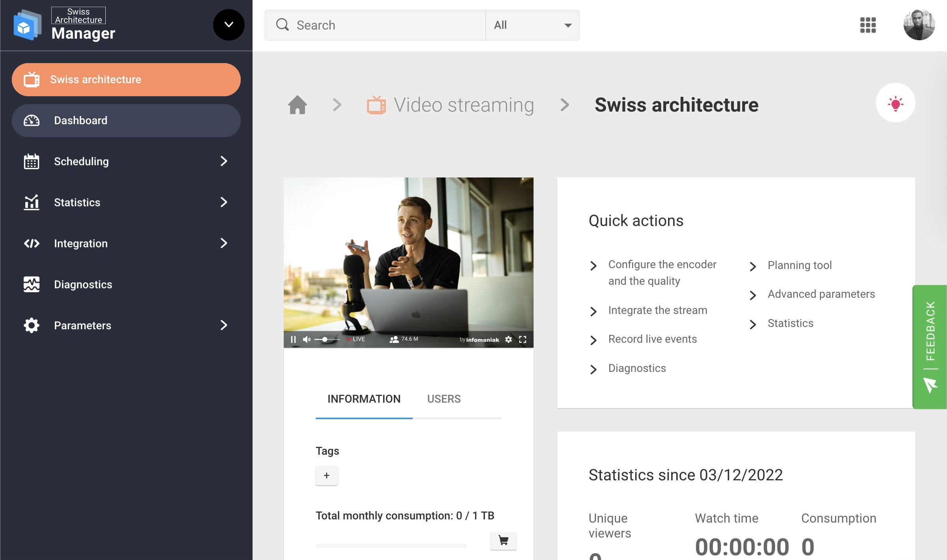
Task: Click the Integration code icon
Action: click(32, 243)
